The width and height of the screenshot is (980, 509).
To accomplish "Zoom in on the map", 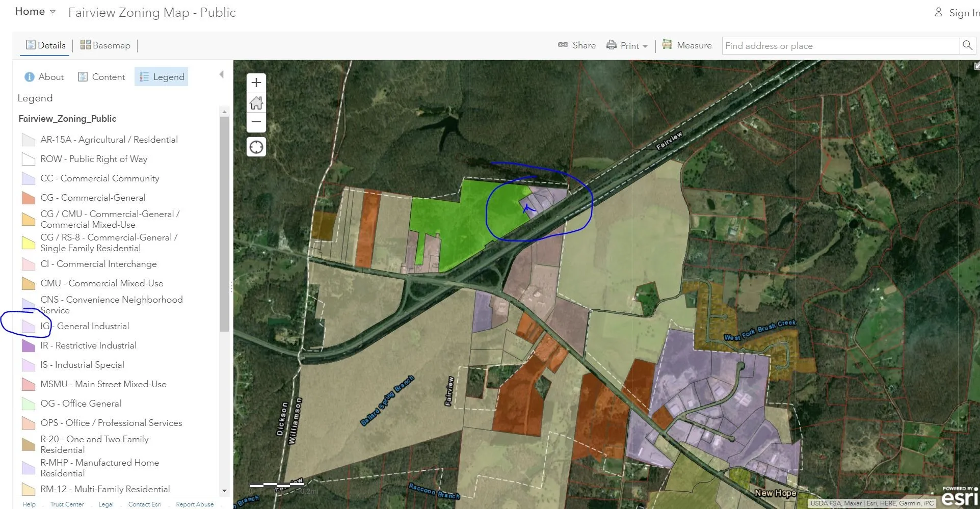I will (x=256, y=83).
